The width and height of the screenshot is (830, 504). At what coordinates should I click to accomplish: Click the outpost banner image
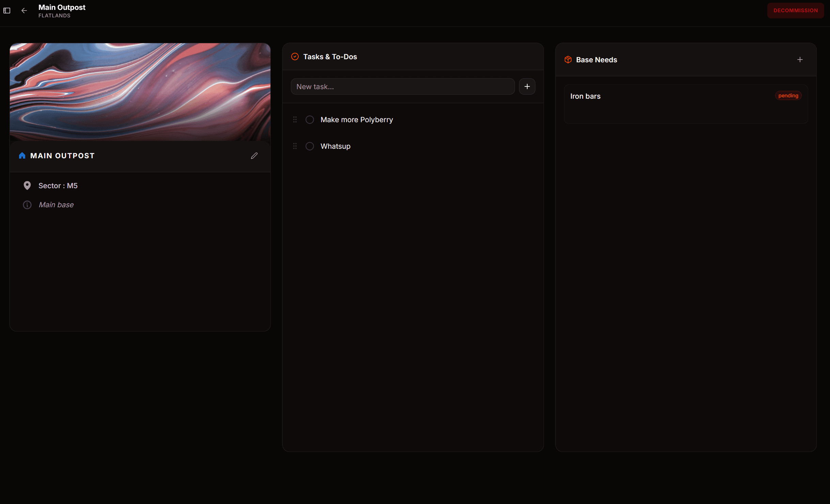click(x=140, y=92)
